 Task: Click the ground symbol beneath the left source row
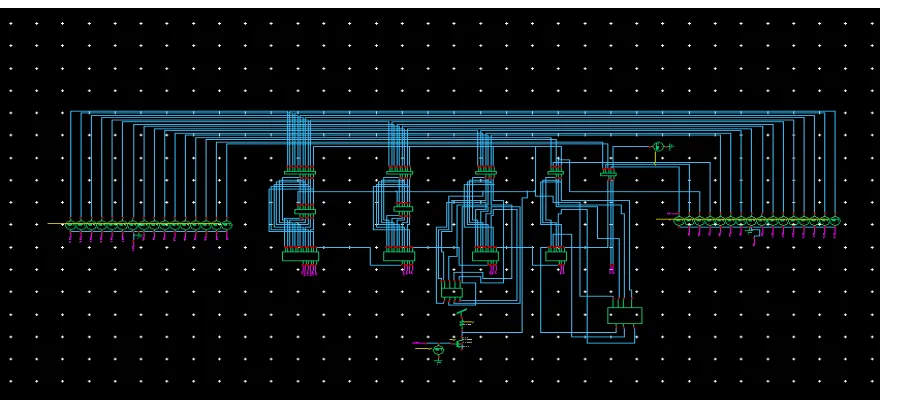[137, 236]
